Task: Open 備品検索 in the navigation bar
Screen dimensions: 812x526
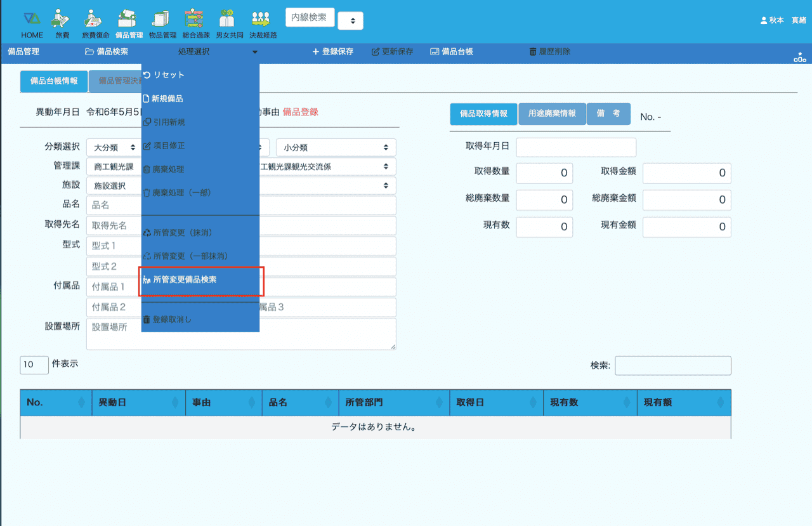Action: (107, 52)
